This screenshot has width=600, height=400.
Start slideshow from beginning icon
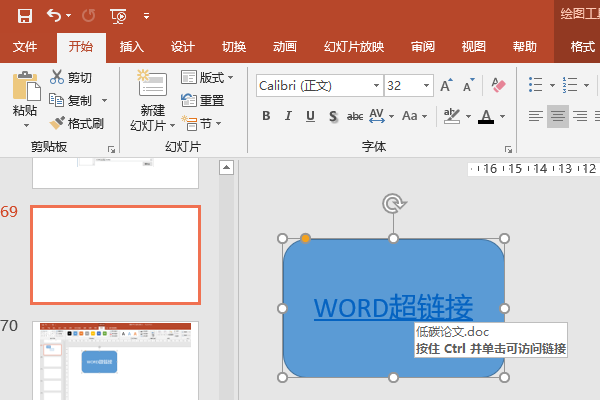[x=118, y=15]
